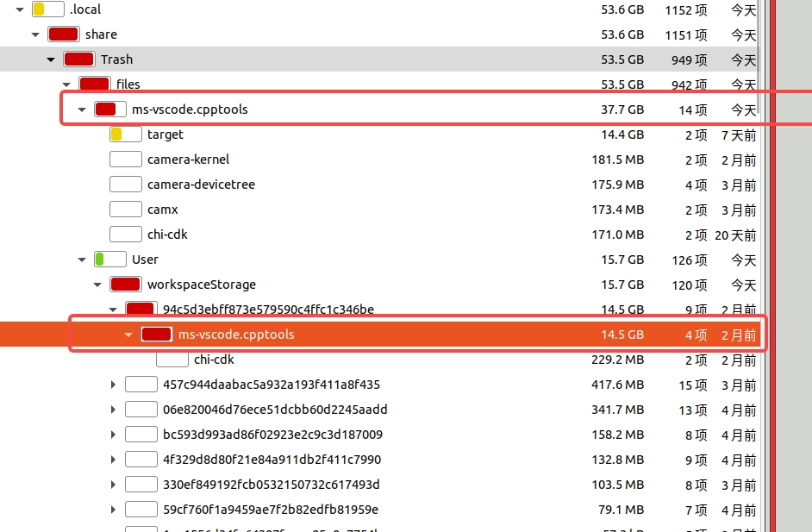Click the vertical scrollbar of the tree view

(x=759, y=57)
